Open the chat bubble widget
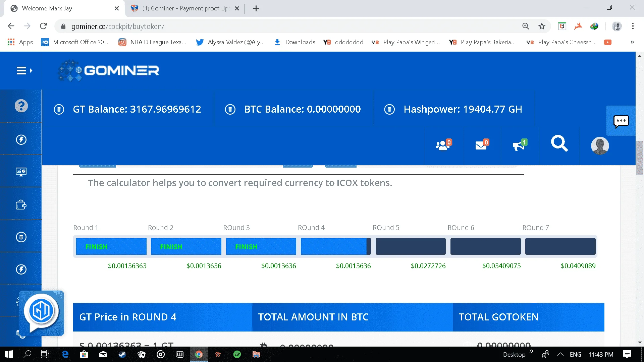644x362 pixels. pos(621,121)
